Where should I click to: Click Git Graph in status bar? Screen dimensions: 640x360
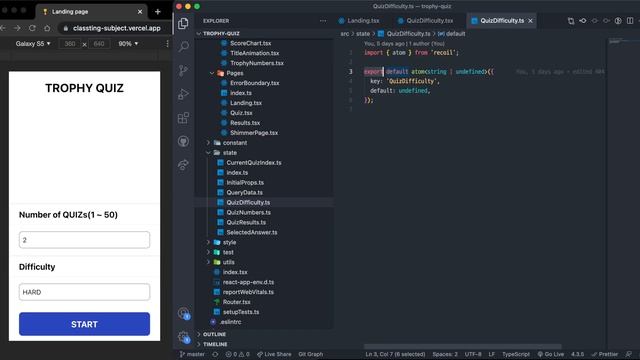coord(311,354)
